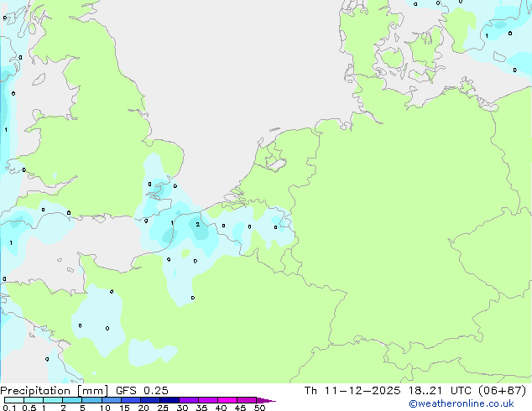The image size is (532, 411).
Task: Click the "(06+87)" forecast run text
Action: coord(503,391)
